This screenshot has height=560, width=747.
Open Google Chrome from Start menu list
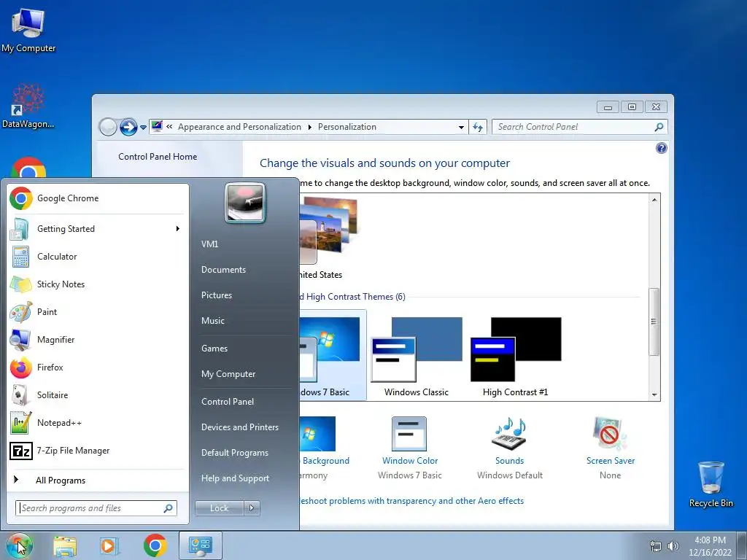pyautogui.click(x=96, y=198)
